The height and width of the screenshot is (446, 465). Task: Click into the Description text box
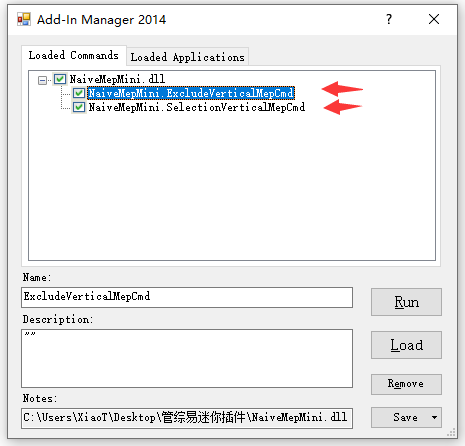tap(187, 358)
